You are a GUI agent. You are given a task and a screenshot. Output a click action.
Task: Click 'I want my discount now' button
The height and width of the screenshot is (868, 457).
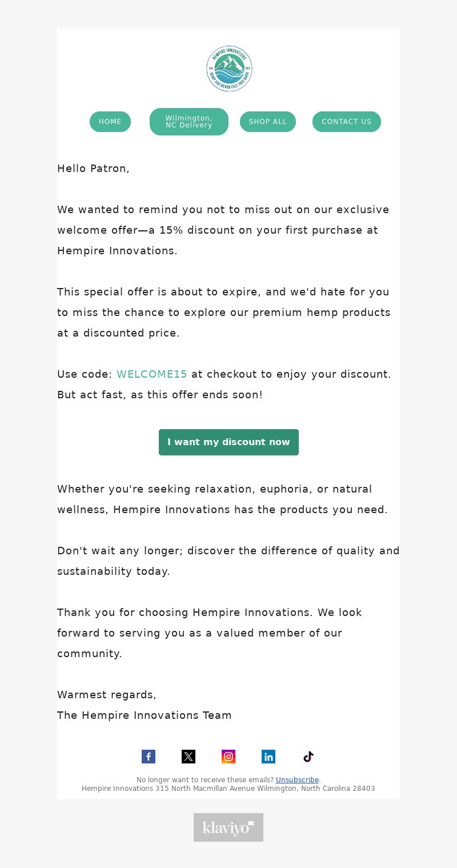[228, 442]
